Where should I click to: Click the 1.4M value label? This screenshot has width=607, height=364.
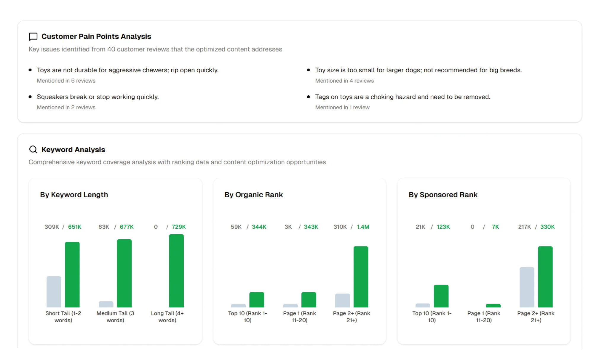point(363,227)
